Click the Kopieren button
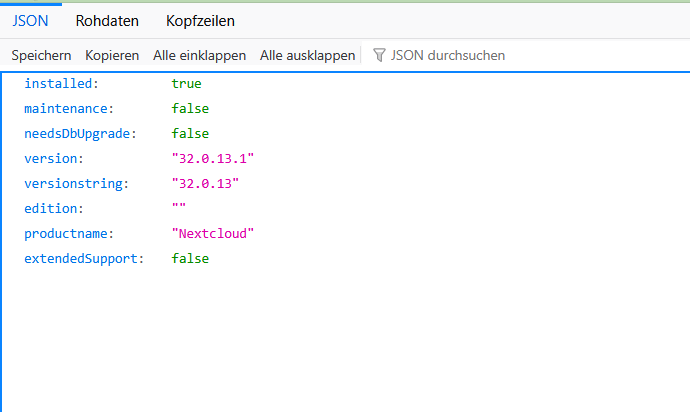This screenshot has height=412, width=690. (112, 55)
